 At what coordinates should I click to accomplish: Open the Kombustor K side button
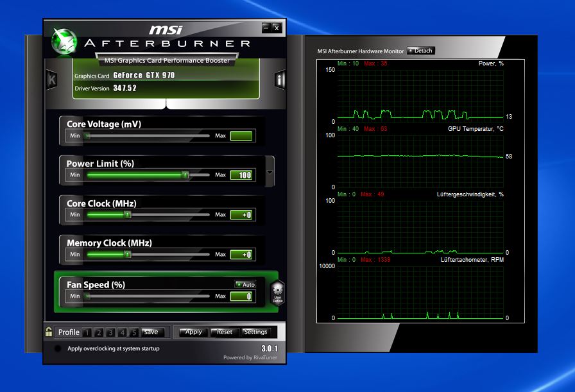(x=52, y=80)
